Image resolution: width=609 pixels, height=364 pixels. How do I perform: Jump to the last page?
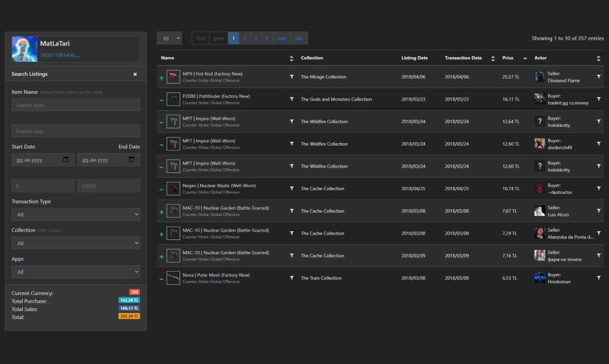tap(299, 38)
